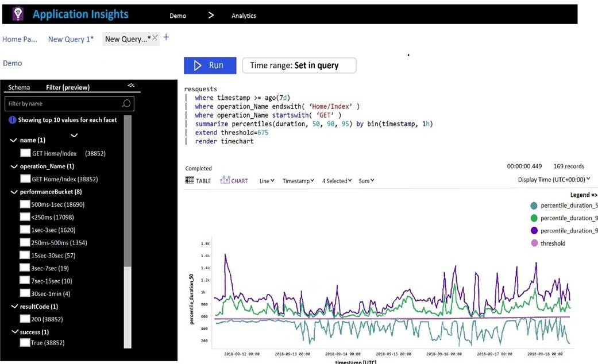
Task: Click the threshold legend color swatch
Action: [x=534, y=243]
